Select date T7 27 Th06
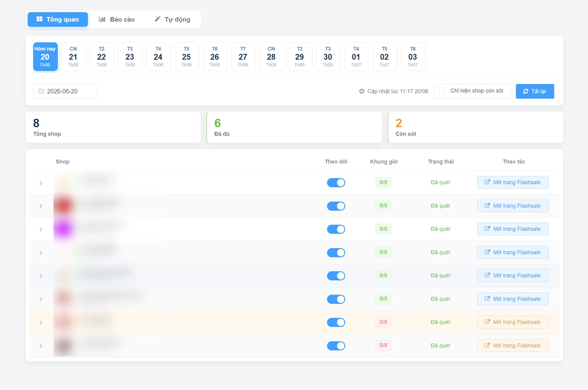The height and width of the screenshot is (390, 588). point(243,57)
